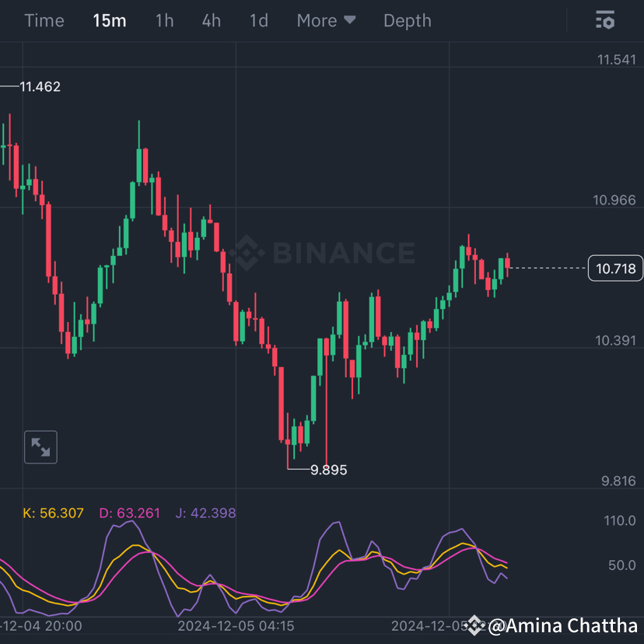Click the chart indicator panel icon top right
The height and width of the screenshot is (644, 644).
(605, 20)
